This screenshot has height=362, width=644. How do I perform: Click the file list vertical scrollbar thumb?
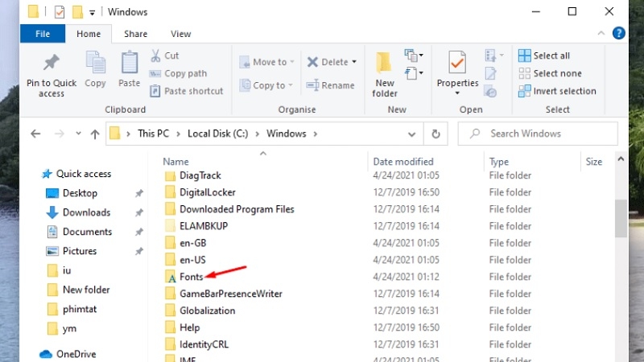point(621,218)
